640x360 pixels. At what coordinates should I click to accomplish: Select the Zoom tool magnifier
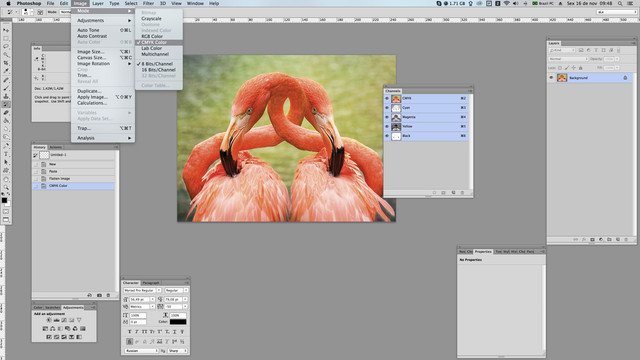click(6, 187)
